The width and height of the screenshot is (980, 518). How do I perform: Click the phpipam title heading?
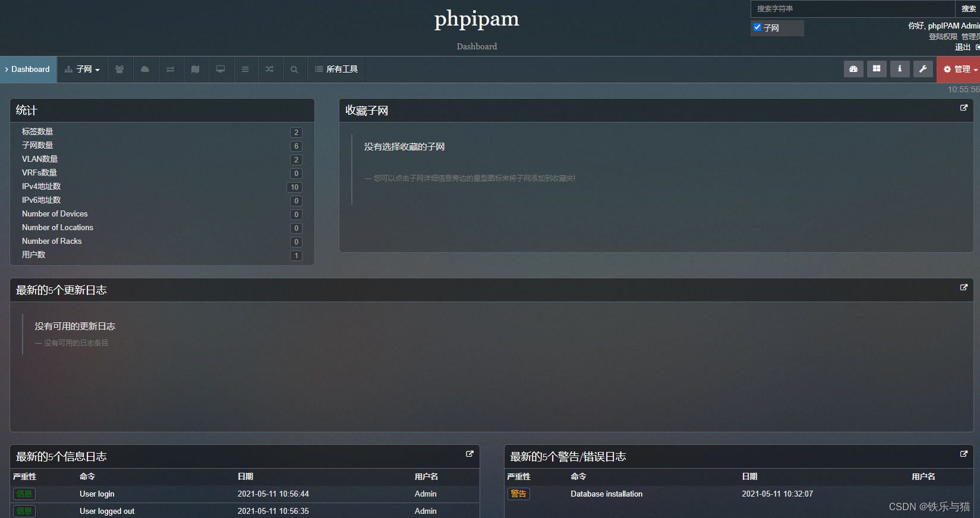477,19
